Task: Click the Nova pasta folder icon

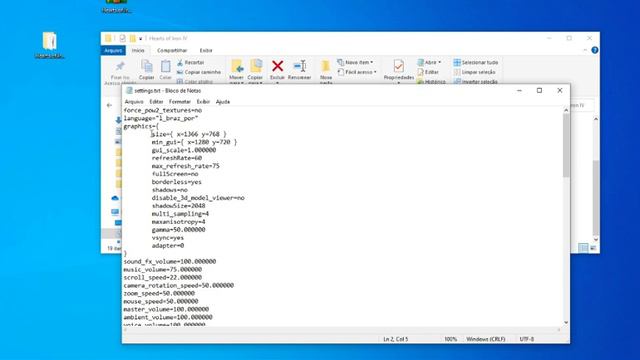Action: (x=326, y=66)
